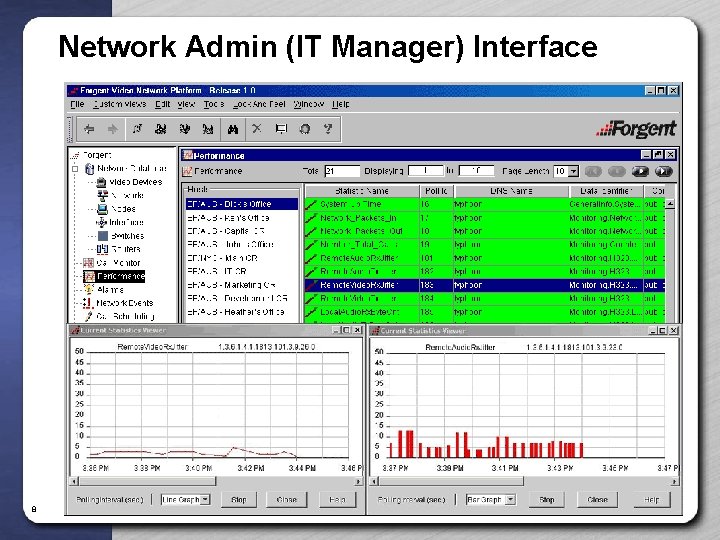Click the Forward arrow toolbar icon
The image size is (720, 540).
(112, 129)
